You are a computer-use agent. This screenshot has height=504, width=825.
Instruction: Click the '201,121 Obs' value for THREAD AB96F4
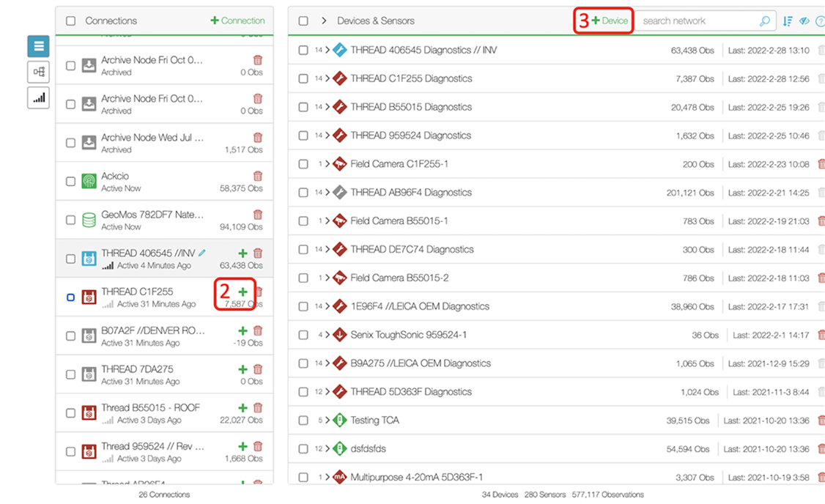tap(690, 193)
